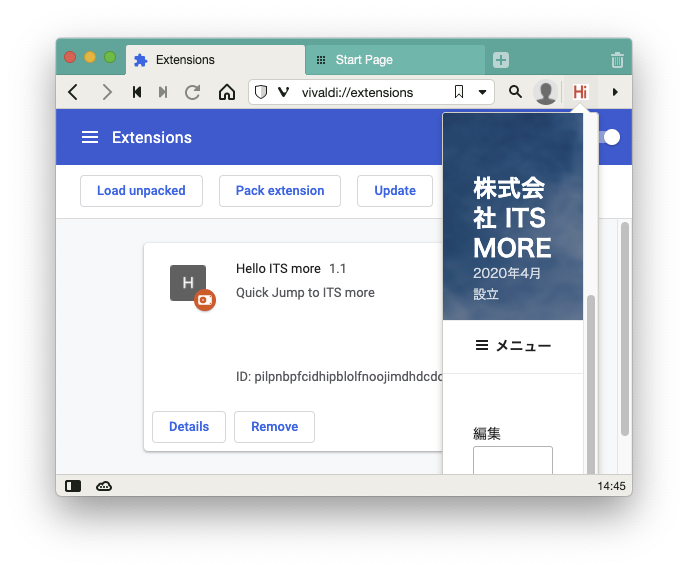Open the Extensions hamburger menu
Image resolution: width=688 pixels, height=570 pixels.
coord(90,137)
